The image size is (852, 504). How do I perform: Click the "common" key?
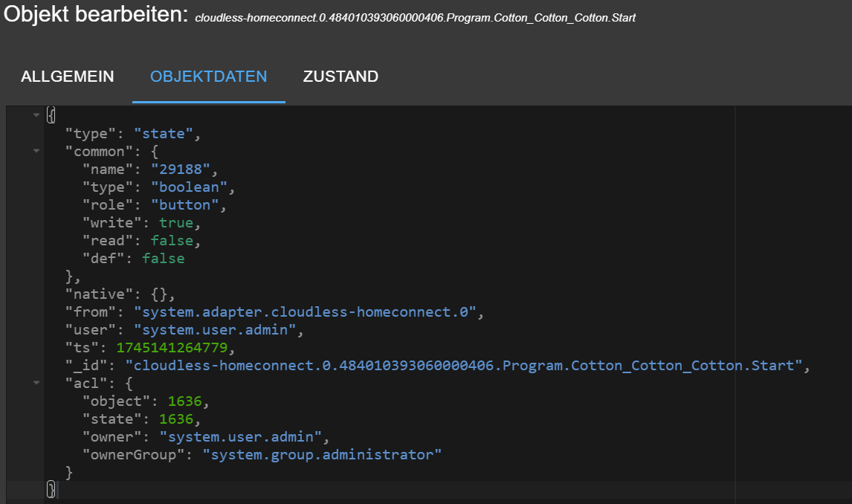(x=99, y=152)
